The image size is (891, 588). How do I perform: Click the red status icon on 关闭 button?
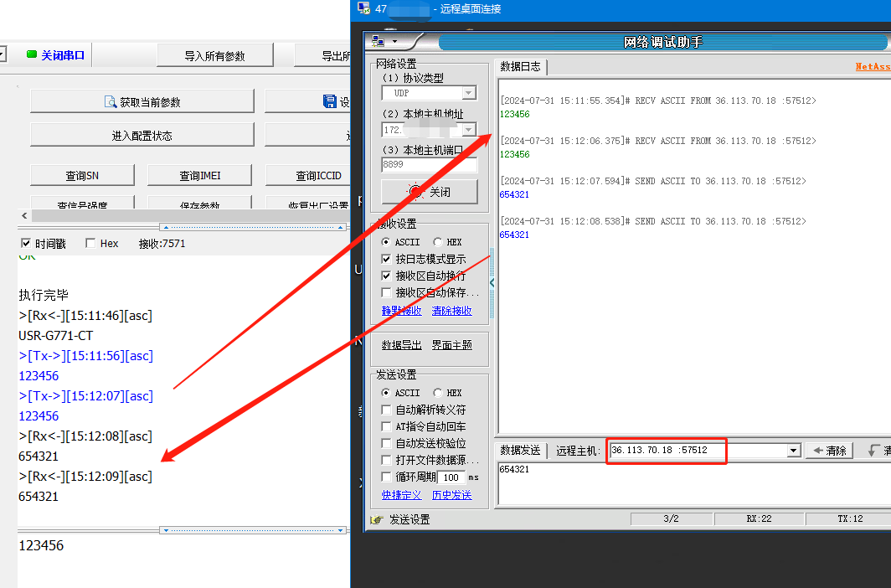point(415,192)
